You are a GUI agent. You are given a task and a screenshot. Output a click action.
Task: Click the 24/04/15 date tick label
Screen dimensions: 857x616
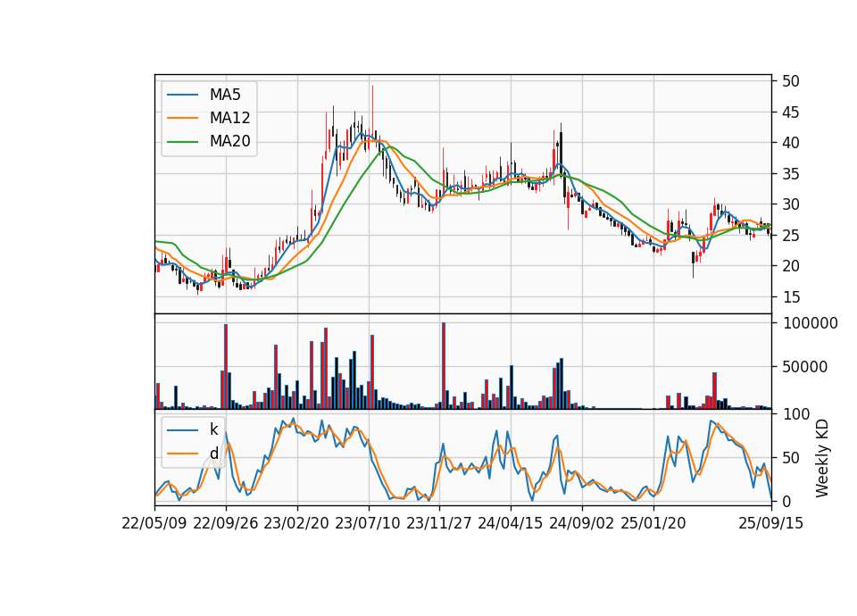[511, 523]
